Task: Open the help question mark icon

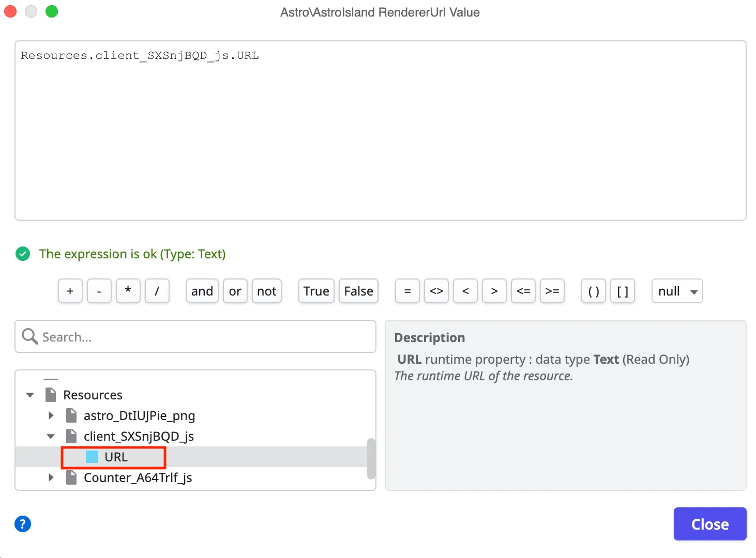Action: pos(22,524)
